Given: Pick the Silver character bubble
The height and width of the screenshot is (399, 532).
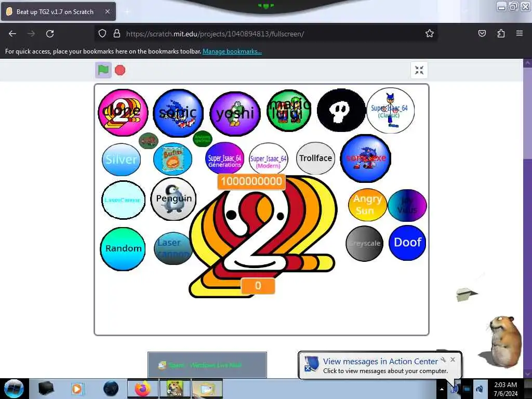Looking at the screenshot, I should pos(121,159).
